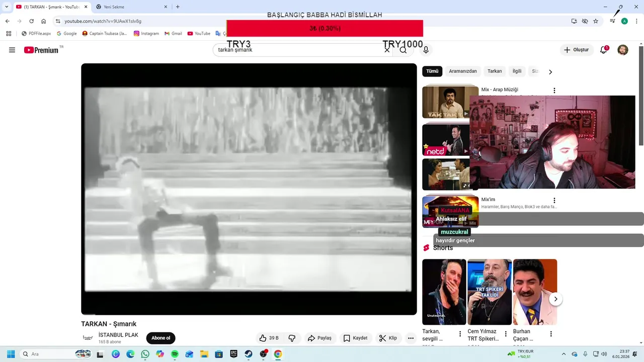Image resolution: width=644 pixels, height=362 pixels.
Task: Open Chrome home page button
Action: [x=43, y=21]
